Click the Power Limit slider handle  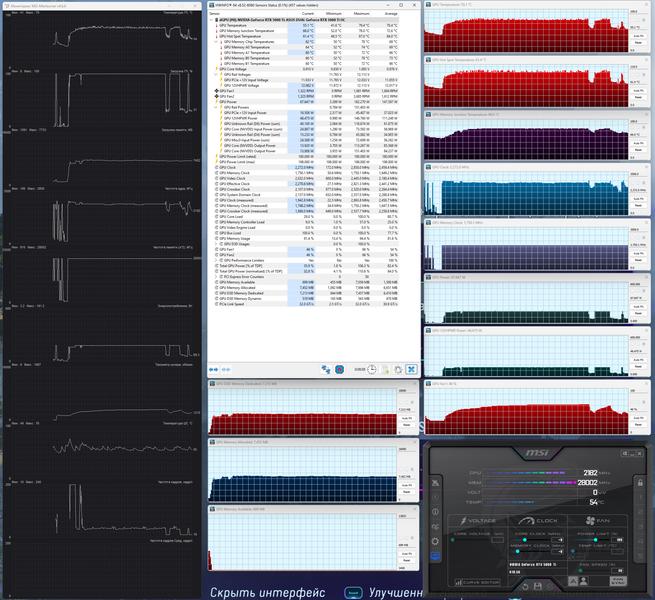595,540
